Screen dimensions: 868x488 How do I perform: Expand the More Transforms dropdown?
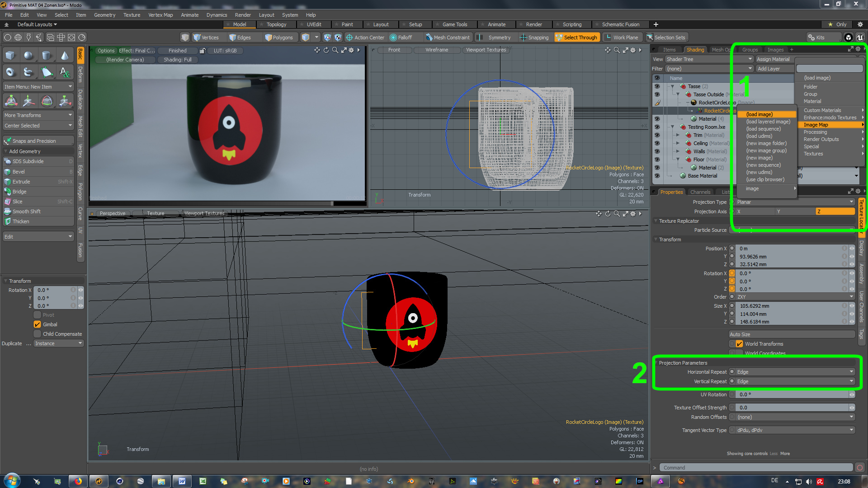pos(38,115)
